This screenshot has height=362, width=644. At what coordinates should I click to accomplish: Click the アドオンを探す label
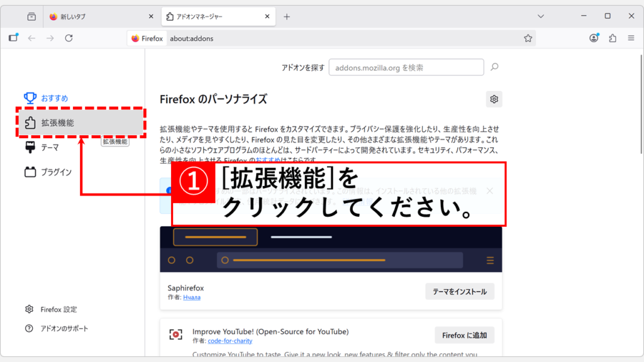click(x=303, y=68)
